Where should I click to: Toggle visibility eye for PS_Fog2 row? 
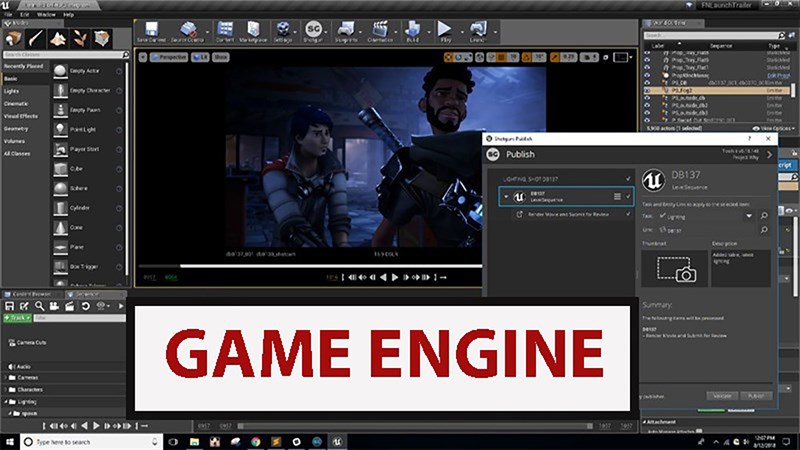[x=647, y=90]
